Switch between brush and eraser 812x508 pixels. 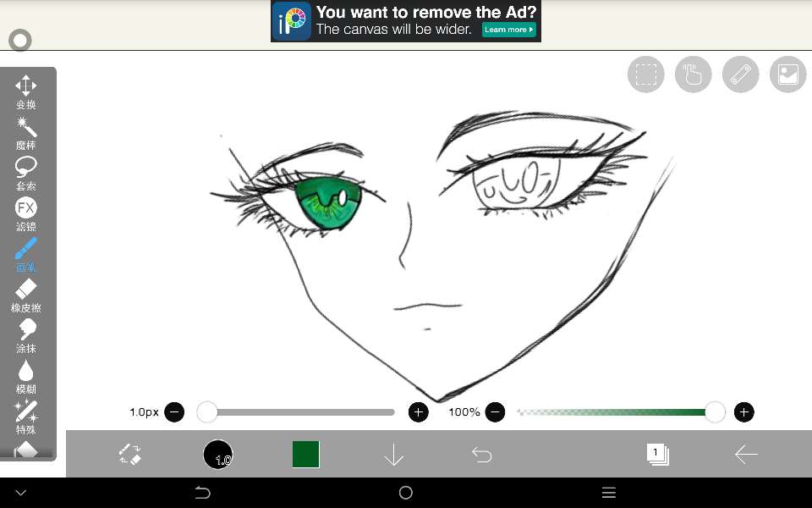[x=130, y=455]
